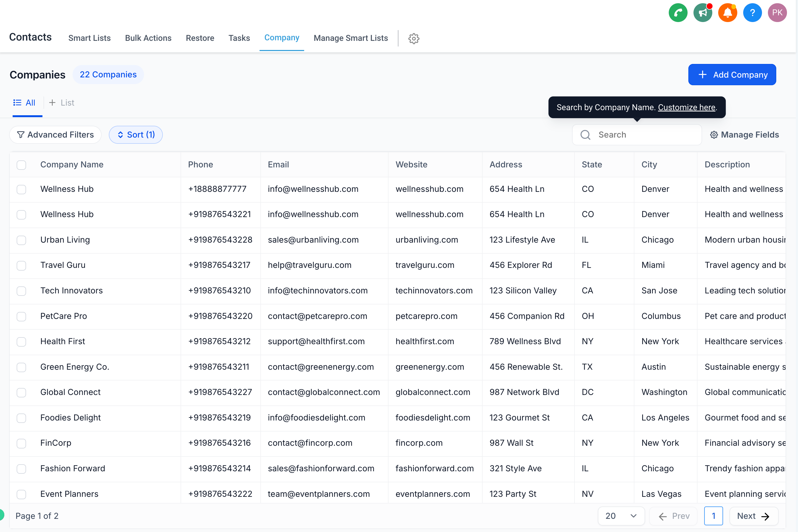Toggle checkbox for Urban Living company row
This screenshot has width=798, height=532.
pos(21,239)
